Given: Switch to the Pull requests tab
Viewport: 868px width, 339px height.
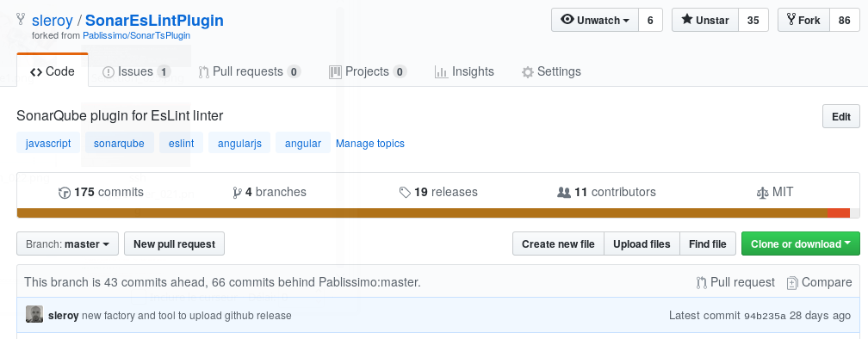Looking at the screenshot, I should coord(249,71).
